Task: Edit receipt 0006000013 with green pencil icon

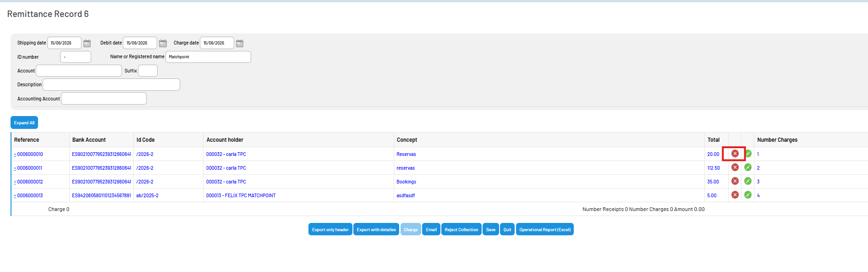Action: (748, 195)
